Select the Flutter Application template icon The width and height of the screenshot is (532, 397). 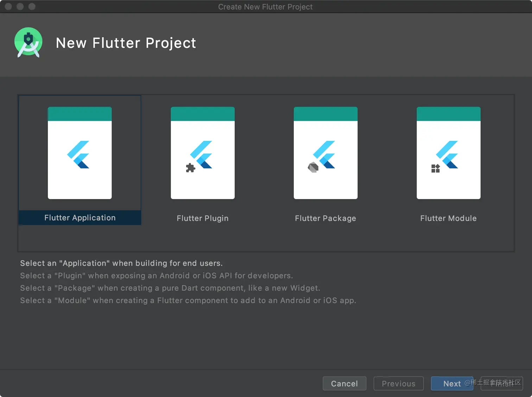[x=80, y=153]
